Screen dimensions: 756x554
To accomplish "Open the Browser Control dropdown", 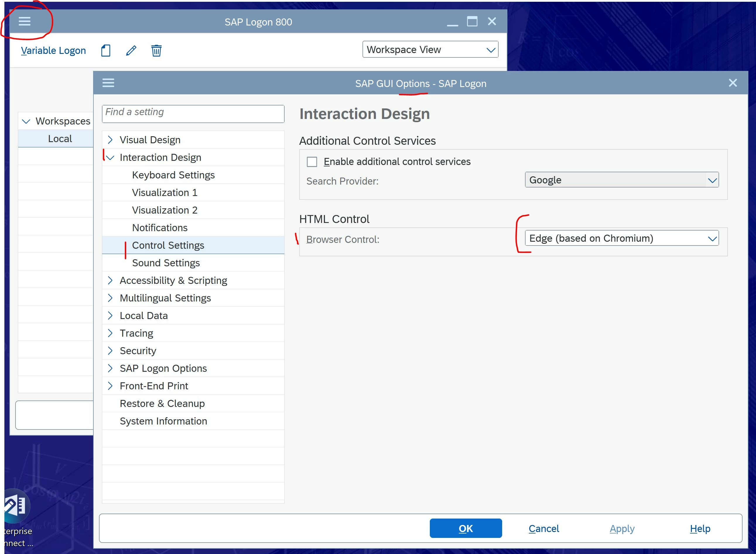I will (621, 238).
